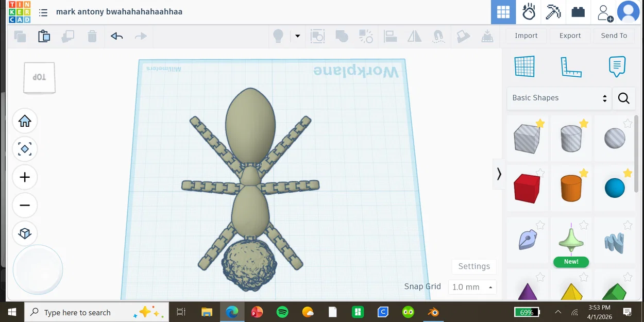Delete the selection using the trash icon
Image resolution: width=644 pixels, height=322 pixels.
tap(92, 36)
